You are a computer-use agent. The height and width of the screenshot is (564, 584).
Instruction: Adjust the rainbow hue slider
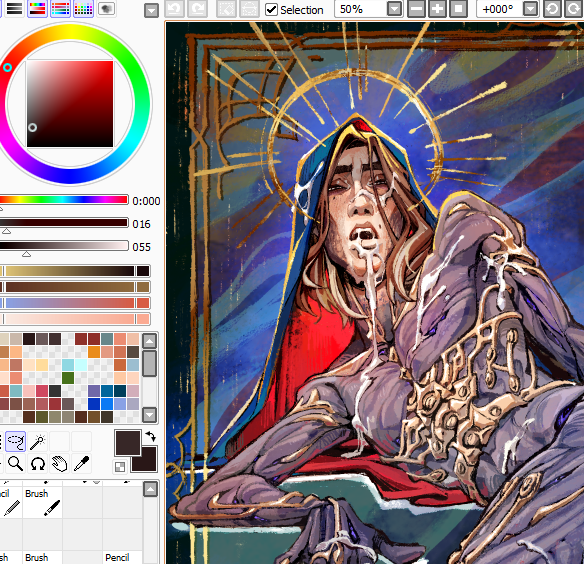[x=64, y=200]
